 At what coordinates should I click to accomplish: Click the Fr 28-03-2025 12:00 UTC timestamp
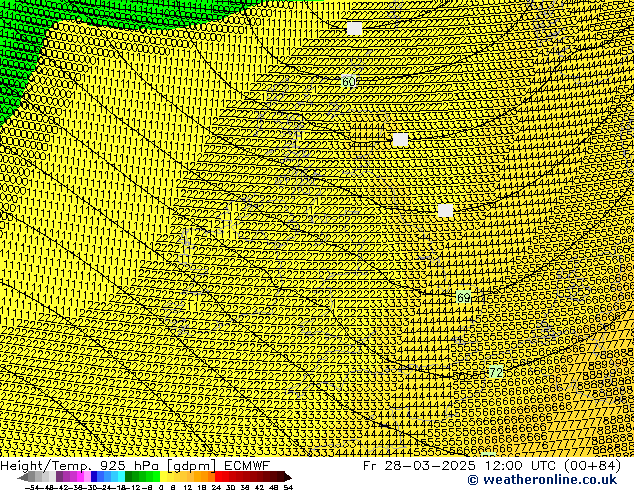492,466
